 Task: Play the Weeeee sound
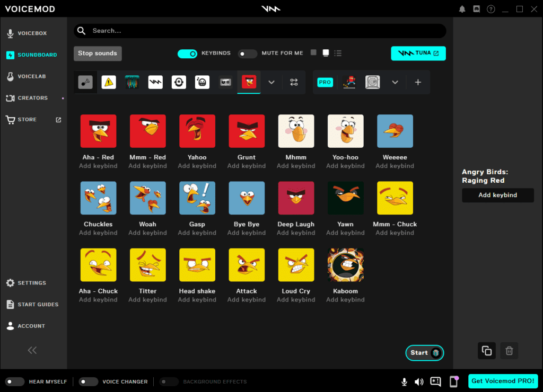coord(395,131)
